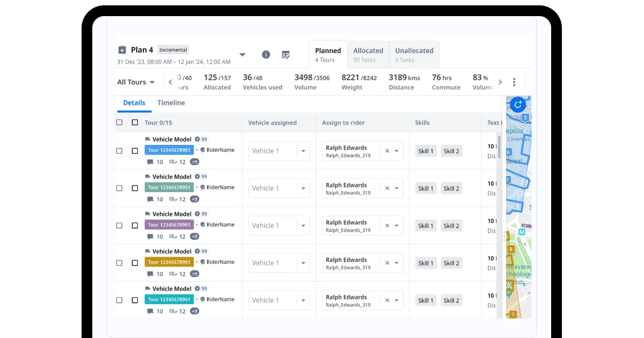The width and height of the screenshot is (644, 338).
Task: Click the CO2 icon in the blue tour row
Action: pos(173,162)
